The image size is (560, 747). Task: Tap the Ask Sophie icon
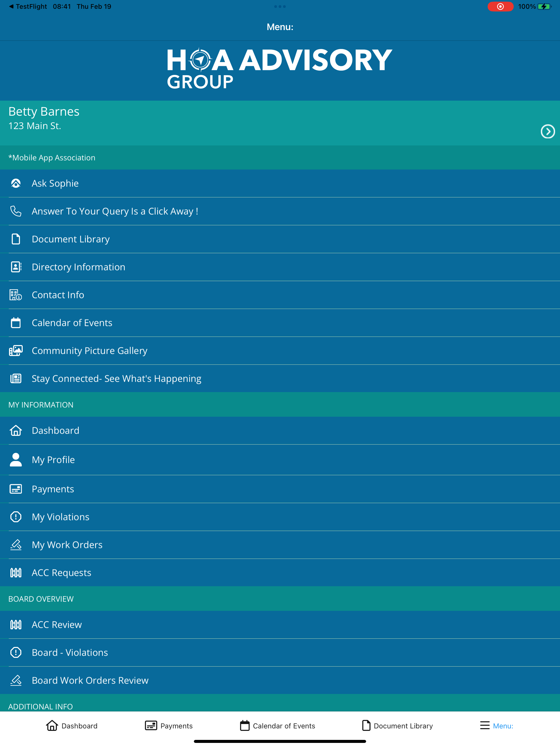coord(16,183)
